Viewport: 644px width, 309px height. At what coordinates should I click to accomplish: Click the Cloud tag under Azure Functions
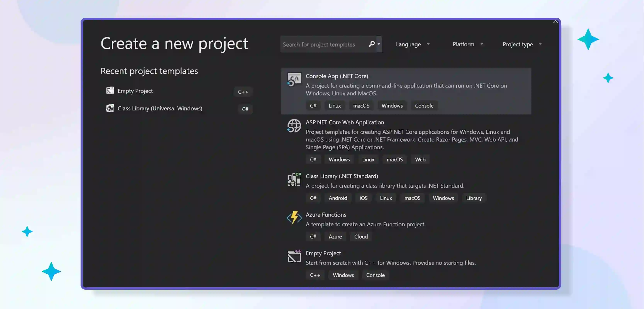(x=361, y=236)
